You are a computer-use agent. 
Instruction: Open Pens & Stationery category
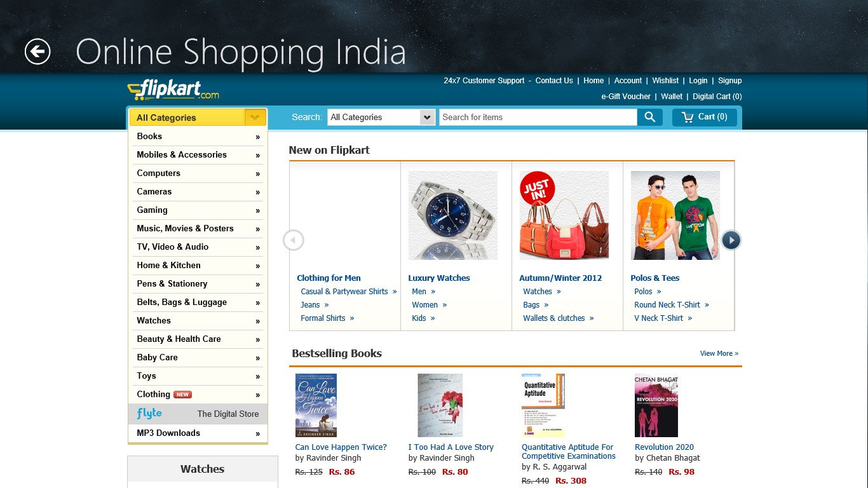point(198,284)
